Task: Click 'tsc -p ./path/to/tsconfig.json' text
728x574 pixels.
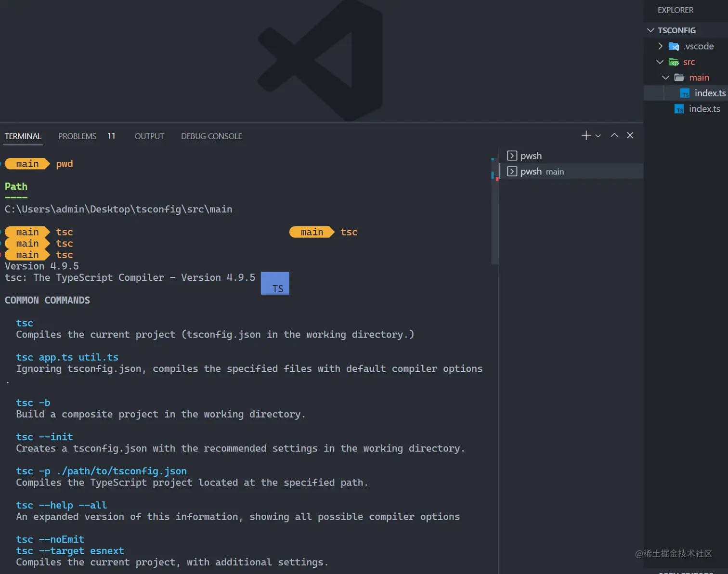Action: pos(101,471)
